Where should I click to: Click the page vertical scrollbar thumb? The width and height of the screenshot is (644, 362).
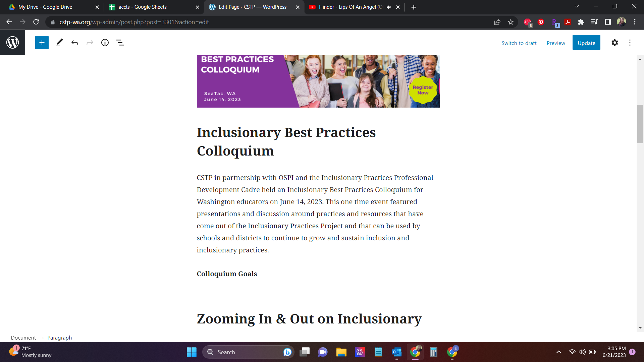(640, 124)
